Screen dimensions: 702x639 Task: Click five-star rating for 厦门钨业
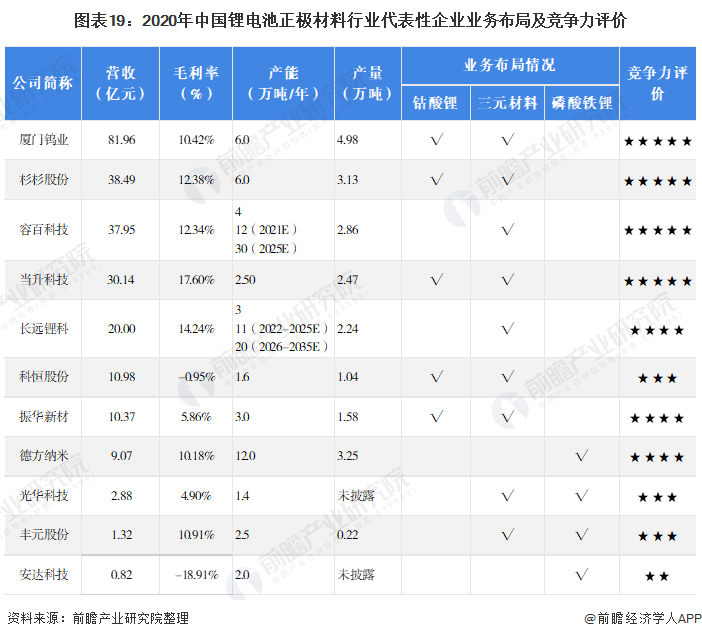(658, 142)
